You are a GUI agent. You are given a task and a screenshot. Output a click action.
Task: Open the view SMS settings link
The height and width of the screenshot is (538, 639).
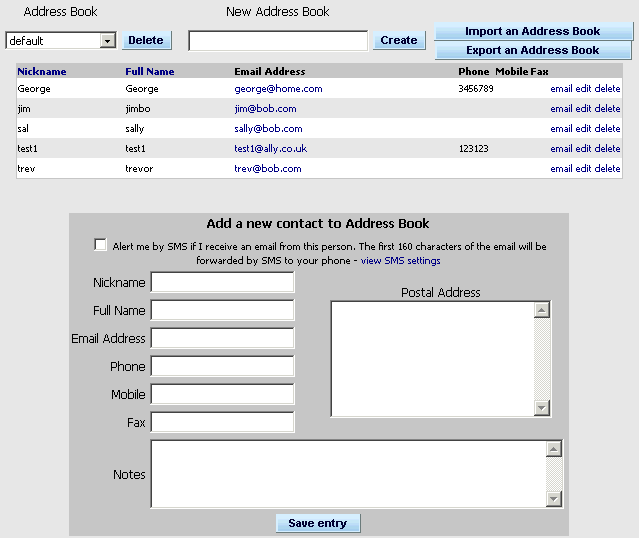tap(401, 261)
